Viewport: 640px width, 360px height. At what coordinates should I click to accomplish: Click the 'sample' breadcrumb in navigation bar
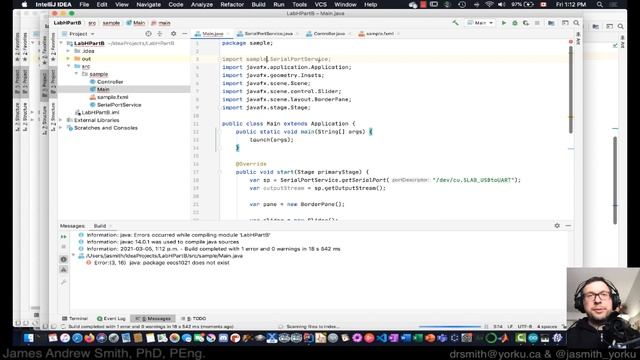111,23
